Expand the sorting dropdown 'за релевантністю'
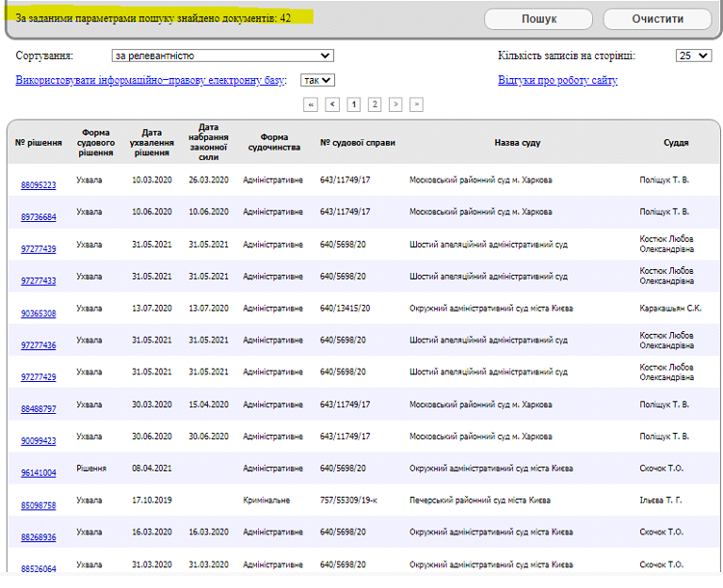The width and height of the screenshot is (723, 588). click(222, 56)
